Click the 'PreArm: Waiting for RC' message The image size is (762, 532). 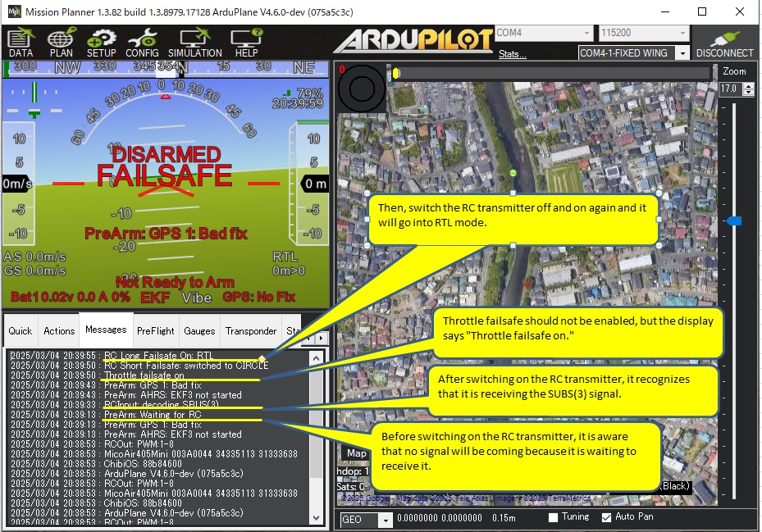coord(153,415)
